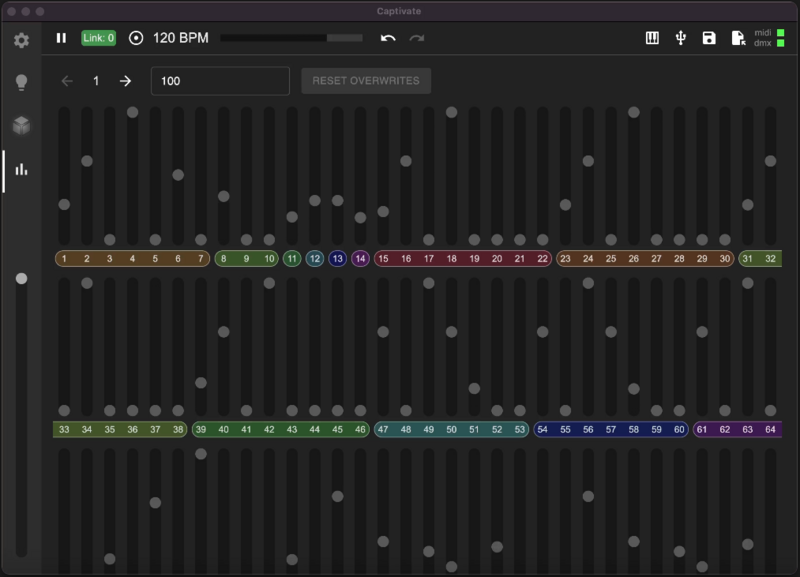
Task: Click the channel 40 fader knob
Action: [x=223, y=332]
